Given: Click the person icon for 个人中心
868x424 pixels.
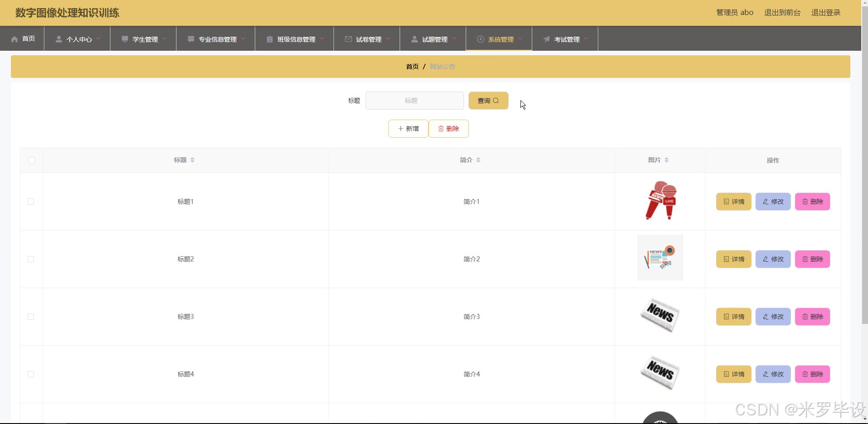Looking at the screenshot, I should click(x=59, y=39).
